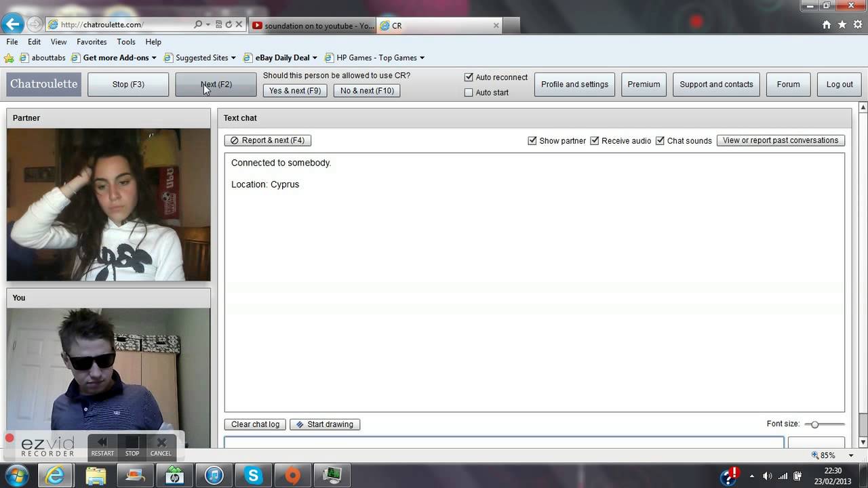This screenshot has height=488, width=868.
Task: Refresh the page with the reload icon
Action: coord(229,24)
